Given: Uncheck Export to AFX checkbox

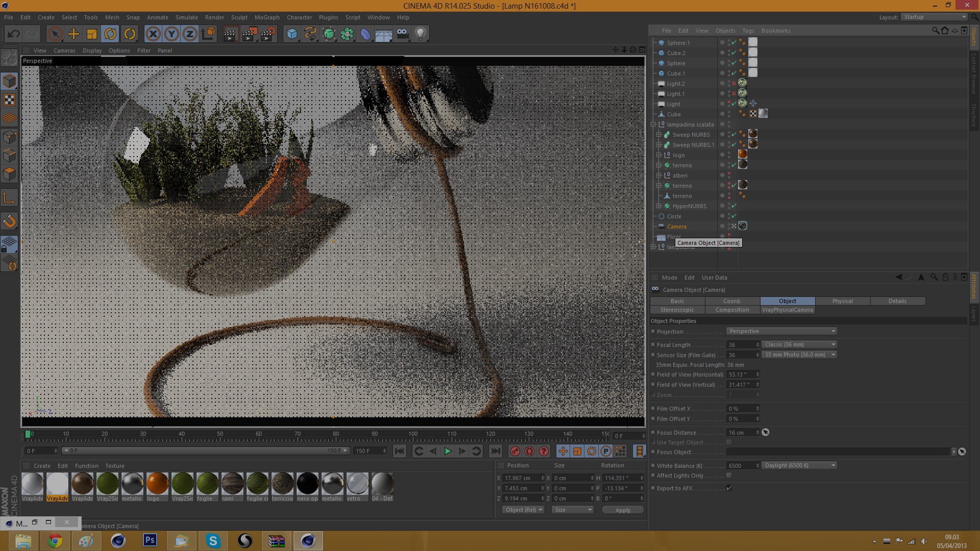Looking at the screenshot, I should [729, 488].
